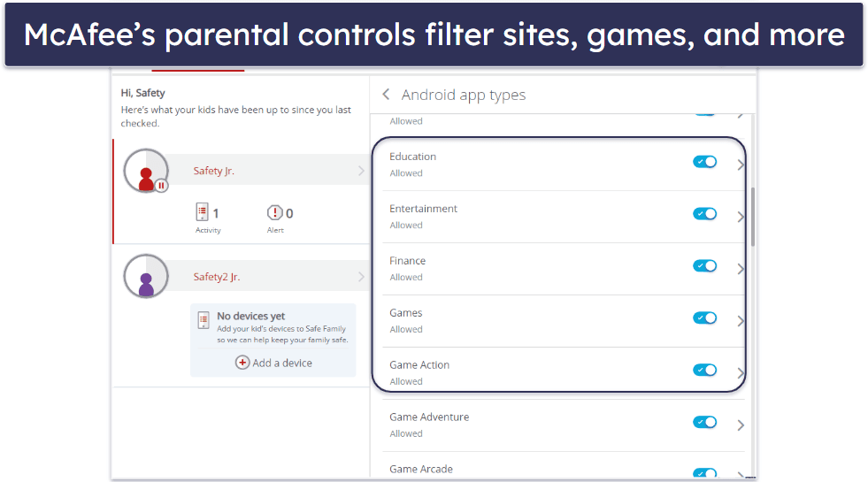Click the Safety Jr. name link
Viewport: 868px width, 482px height.
(213, 171)
